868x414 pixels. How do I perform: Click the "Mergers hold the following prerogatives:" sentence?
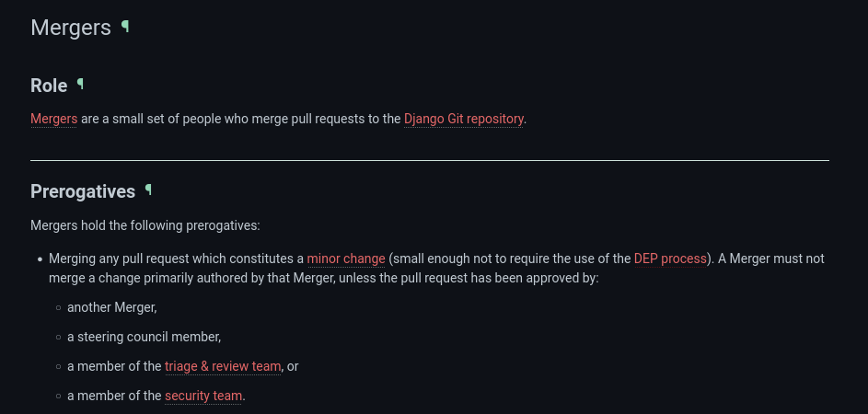145,224
